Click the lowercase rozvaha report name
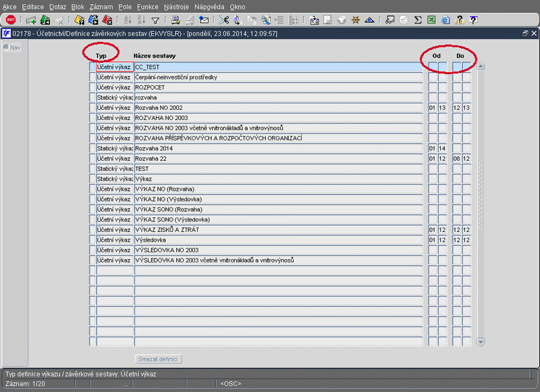 coord(278,98)
